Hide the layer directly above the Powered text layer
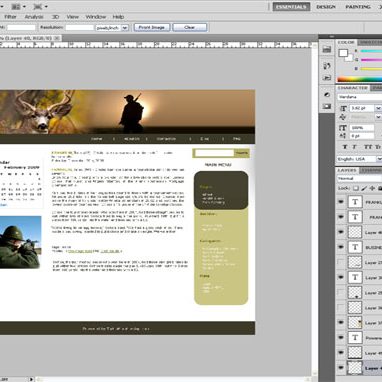 click(x=341, y=322)
